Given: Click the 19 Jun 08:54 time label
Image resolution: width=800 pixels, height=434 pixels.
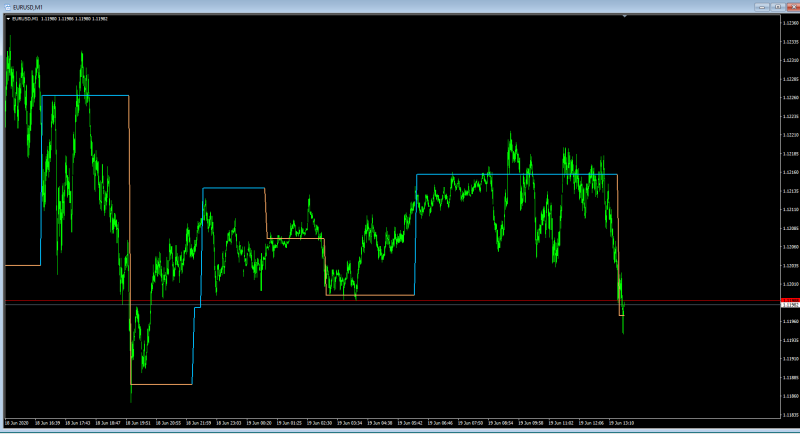Looking at the screenshot, I should point(501,423).
